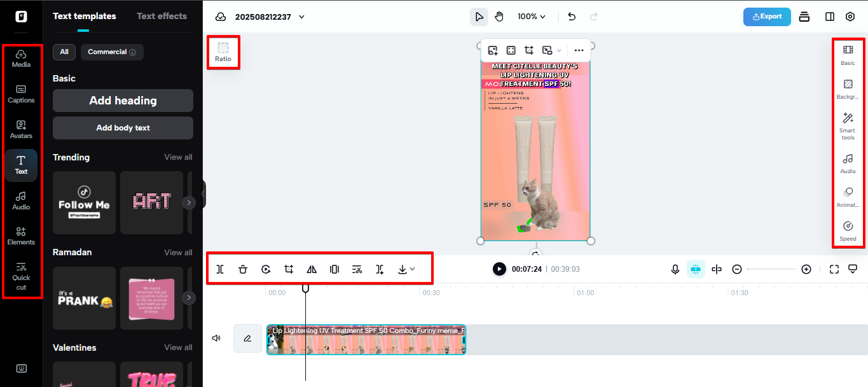
Task: Click the record voiceover microphone icon
Action: (675, 269)
